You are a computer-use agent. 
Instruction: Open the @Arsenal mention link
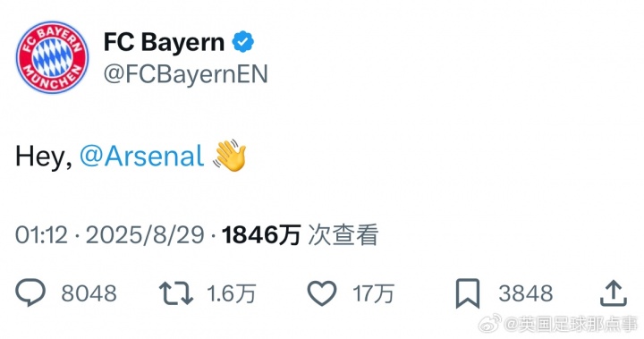click(x=141, y=157)
